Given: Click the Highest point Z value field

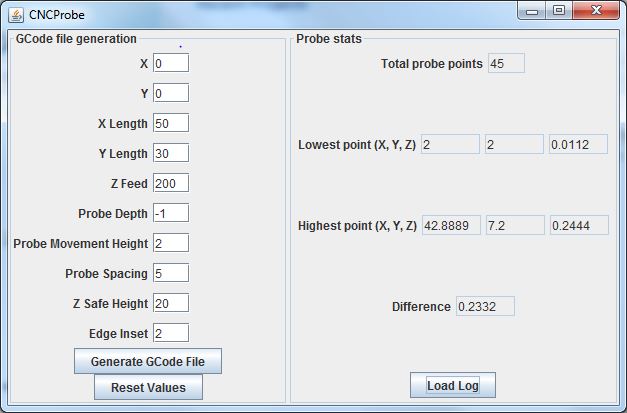Looking at the screenshot, I should pyautogui.click(x=579, y=225).
